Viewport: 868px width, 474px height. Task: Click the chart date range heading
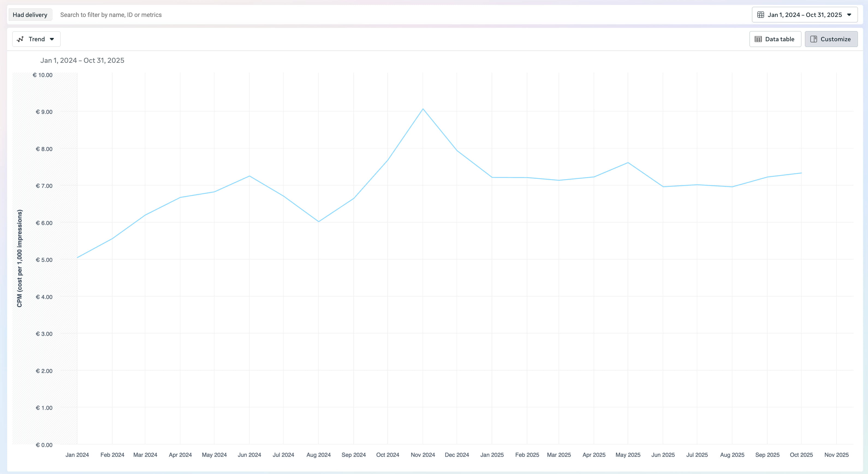click(x=82, y=60)
